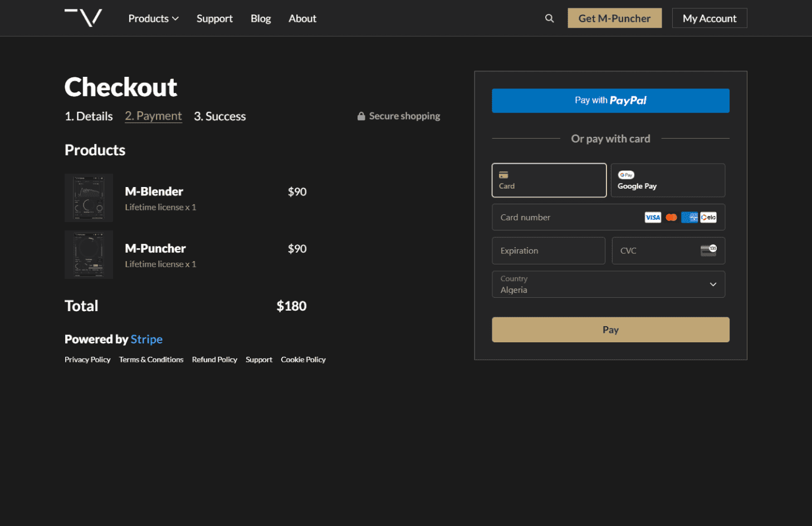Click the site logo in the header
This screenshot has width=812, height=526.
click(x=84, y=18)
